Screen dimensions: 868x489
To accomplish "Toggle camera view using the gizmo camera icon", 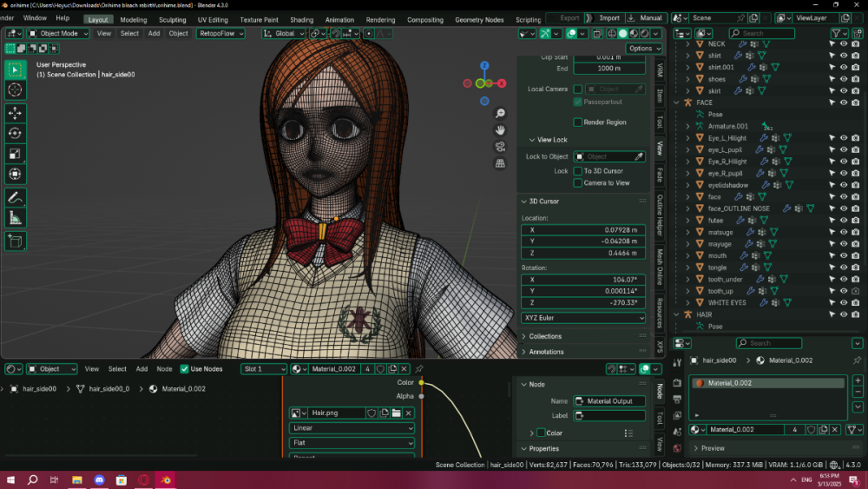I will [500, 147].
